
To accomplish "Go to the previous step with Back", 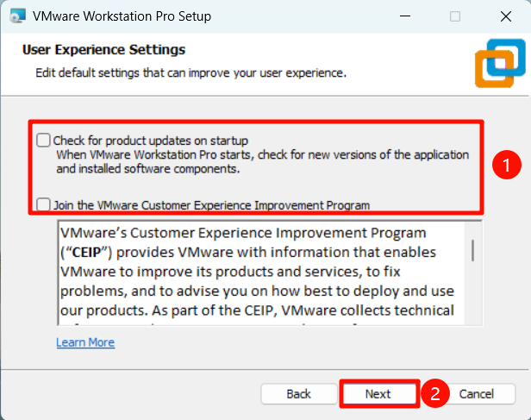I will click(x=298, y=394).
